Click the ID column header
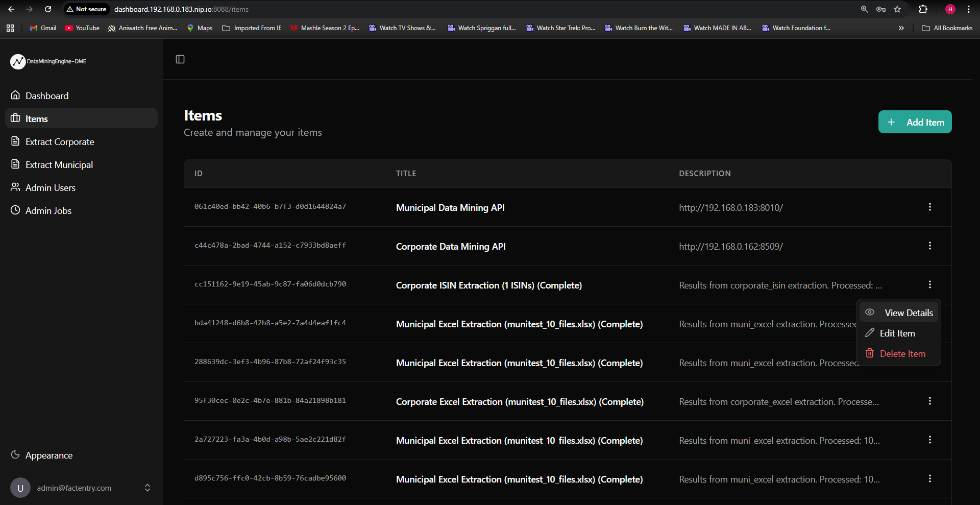The height and width of the screenshot is (505, 980). pyautogui.click(x=199, y=174)
